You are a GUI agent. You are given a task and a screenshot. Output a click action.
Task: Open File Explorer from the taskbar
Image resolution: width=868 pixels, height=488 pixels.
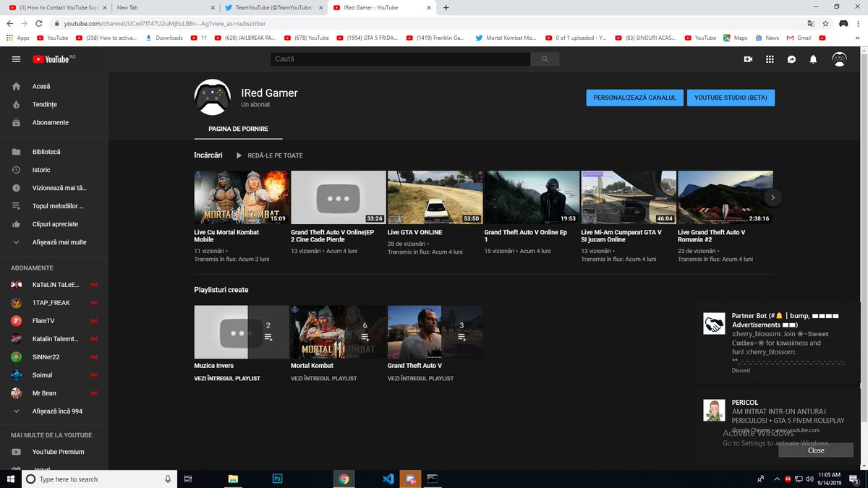[233, 479]
